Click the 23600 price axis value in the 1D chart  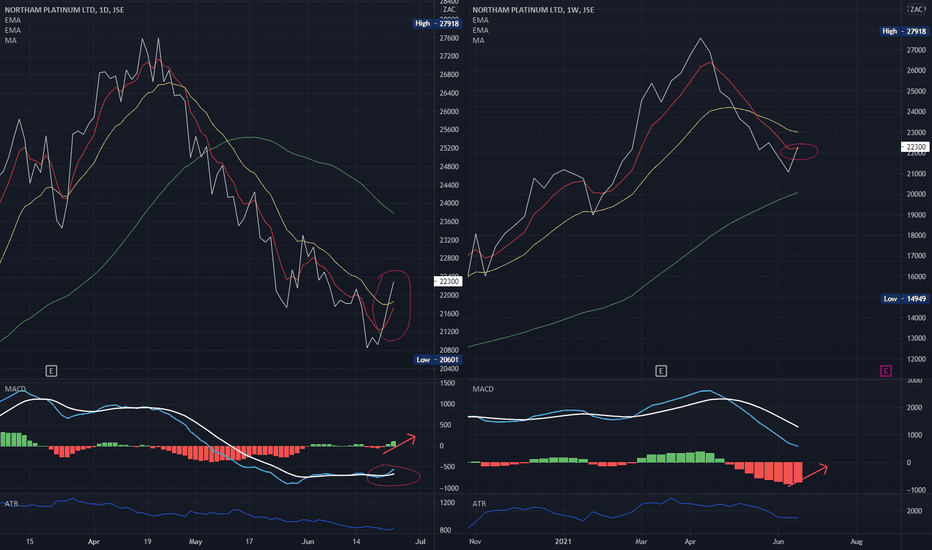tap(449, 222)
